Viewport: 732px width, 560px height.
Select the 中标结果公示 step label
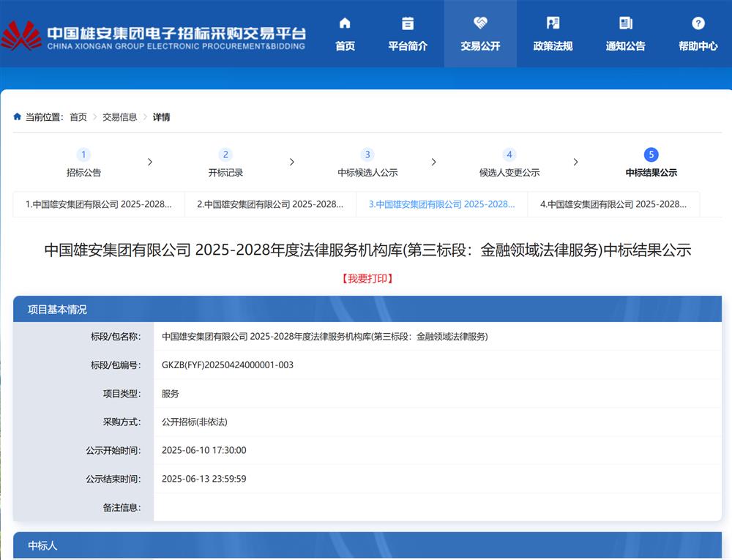pyautogui.click(x=651, y=173)
